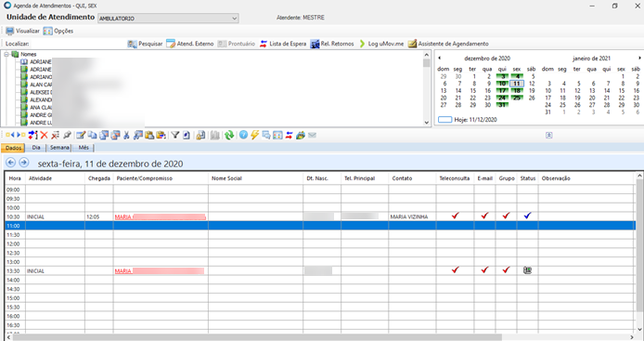Select the ANA CLA tree entry in Nomes
This screenshot has width=644, height=341.
pyautogui.click(x=41, y=108)
